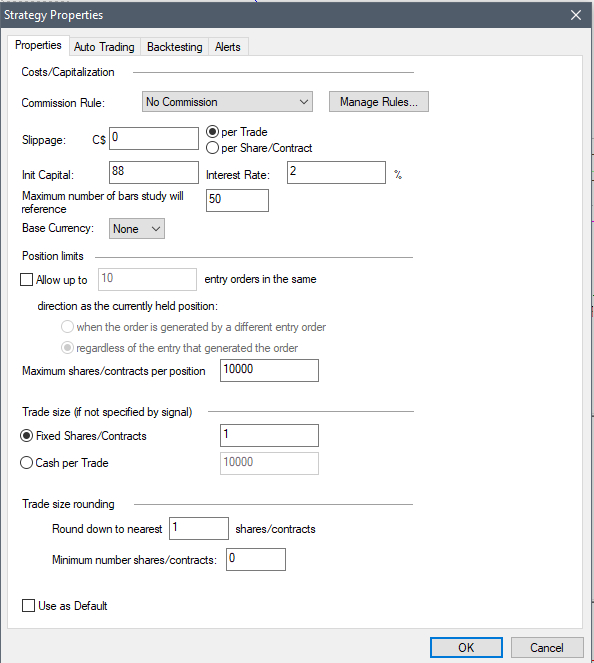Screen dimensions: 594x663
Task: Click the Interest Rate field
Action: click(x=336, y=172)
